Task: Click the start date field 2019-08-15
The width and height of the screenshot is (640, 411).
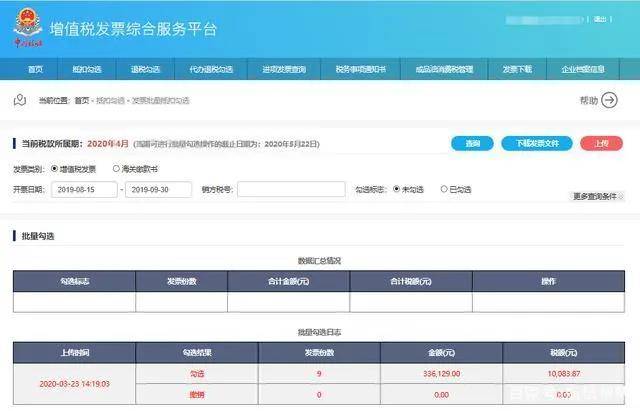Action: (84, 189)
